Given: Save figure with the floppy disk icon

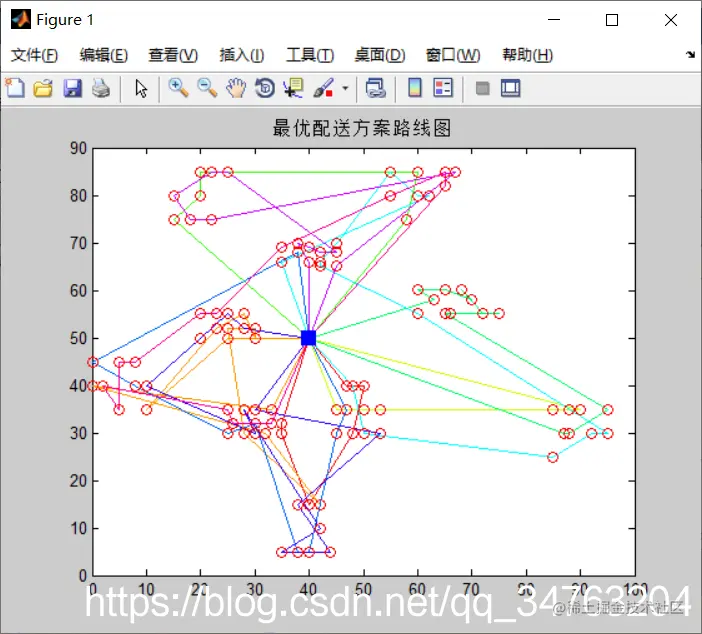Looking at the screenshot, I should [72, 88].
